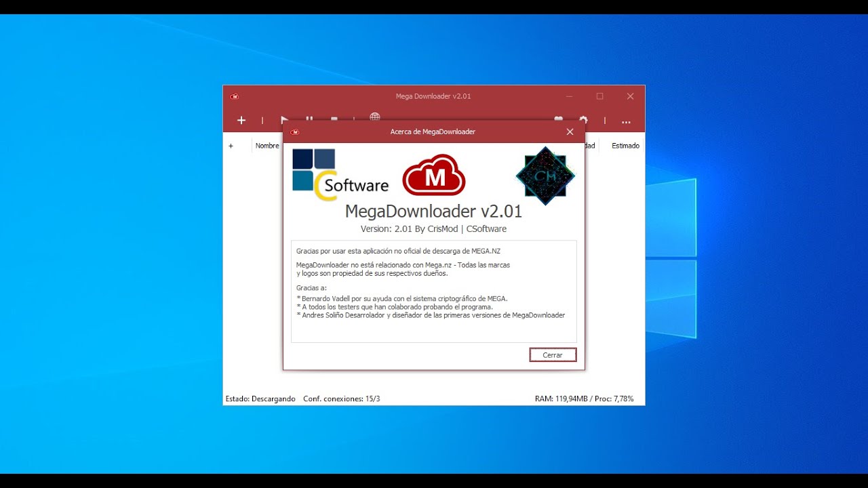Close the Mega Downloader main window
The image size is (868, 488).
(x=630, y=96)
